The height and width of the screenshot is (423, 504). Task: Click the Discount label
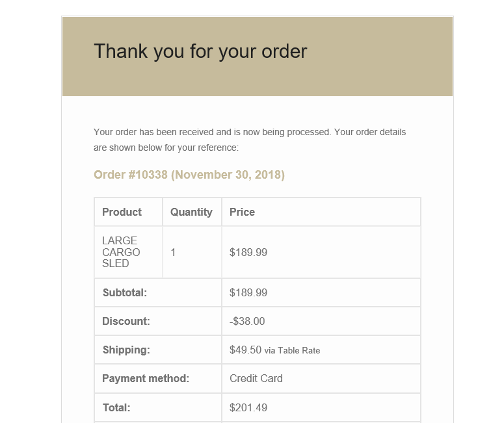pos(126,321)
